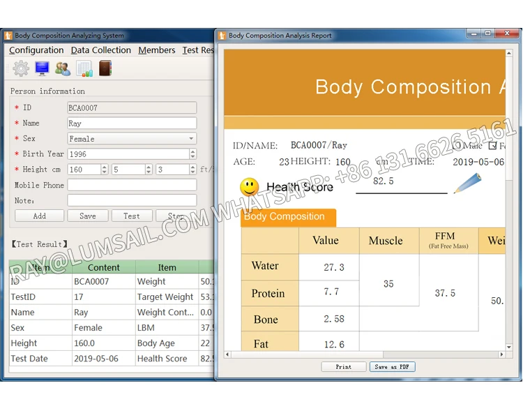This screenshot has height=420, width=523.
Task: Click the Mobile Phone input field
Action: pos(132,186)
